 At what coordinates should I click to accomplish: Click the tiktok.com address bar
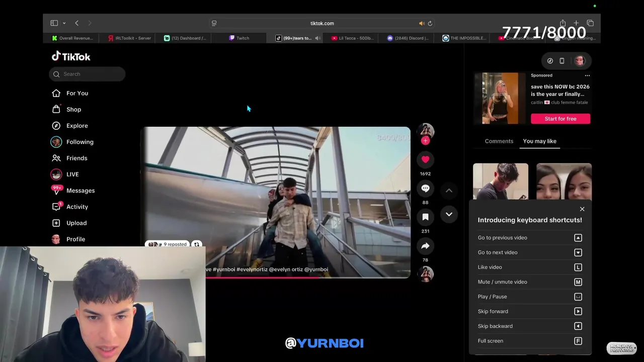[322, 23]
